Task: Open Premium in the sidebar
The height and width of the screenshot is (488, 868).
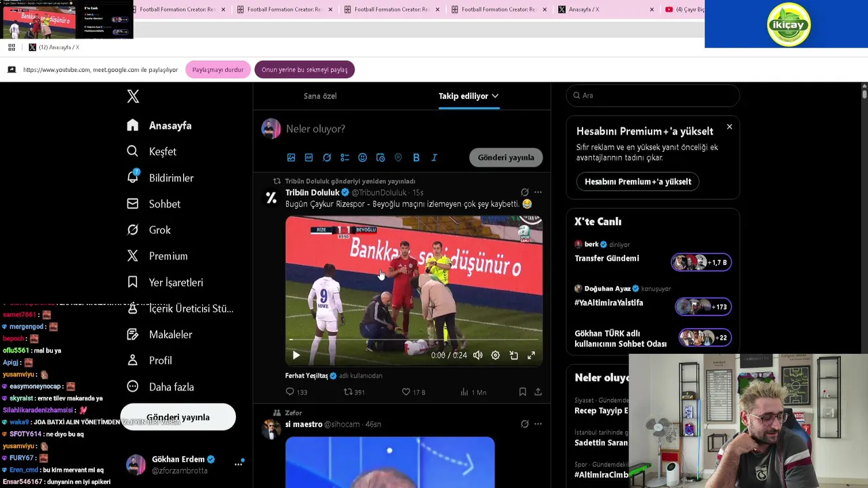Action: pos(157,256)
